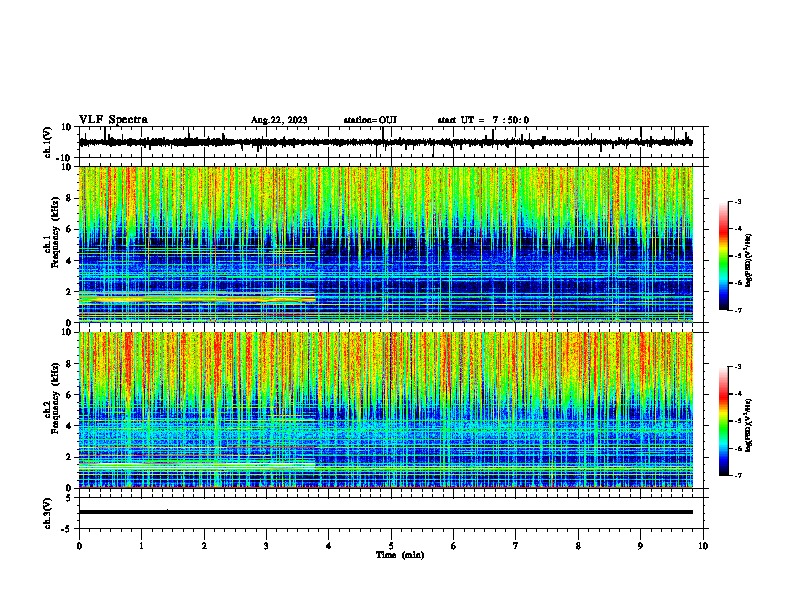The height and width of the screenshot is (612, 792).
Task: Click the date label "Aug.22, 2023"
Action: coord(279,120)
